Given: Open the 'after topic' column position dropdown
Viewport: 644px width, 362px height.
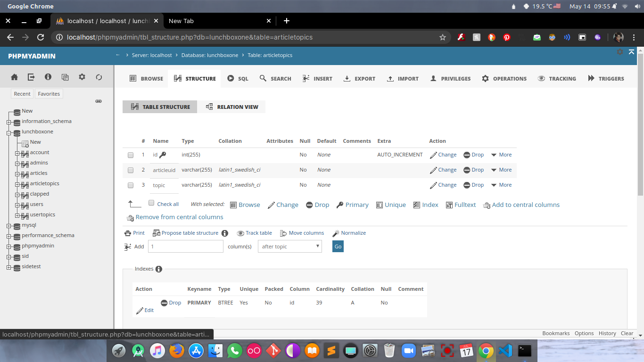Looking at the screenshot, I should coord(289,246).
